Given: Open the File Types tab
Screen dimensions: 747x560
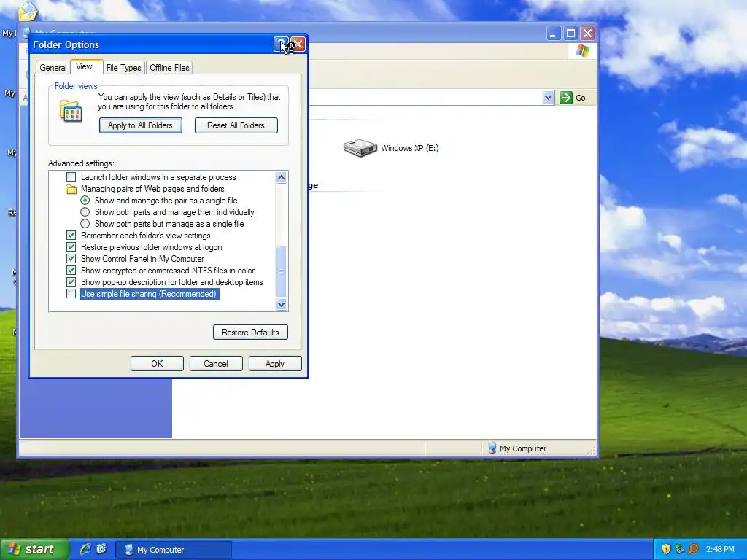Looking at the screenshot, I should (124, 68).
